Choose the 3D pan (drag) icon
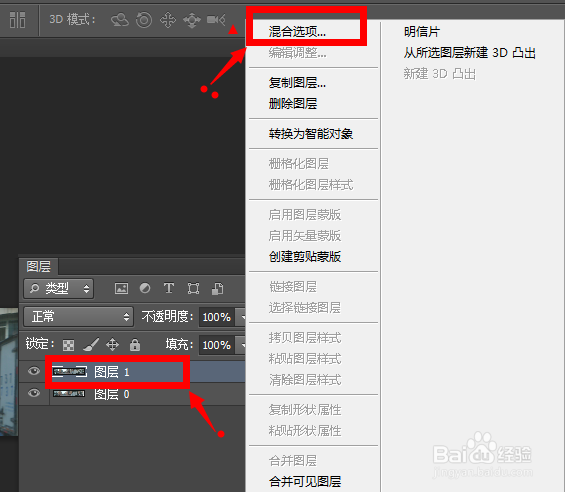The image size is (565, 492). [168, 20]
